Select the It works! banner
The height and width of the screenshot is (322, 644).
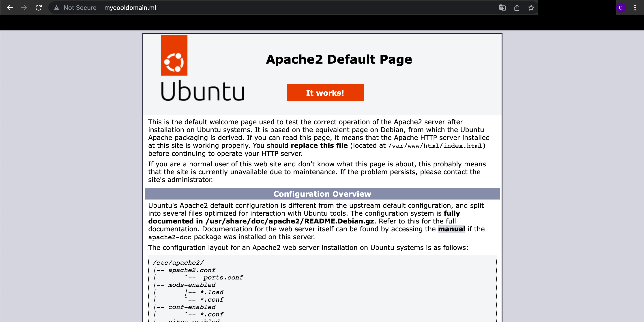pyautogui.click(x=325, y=93)
